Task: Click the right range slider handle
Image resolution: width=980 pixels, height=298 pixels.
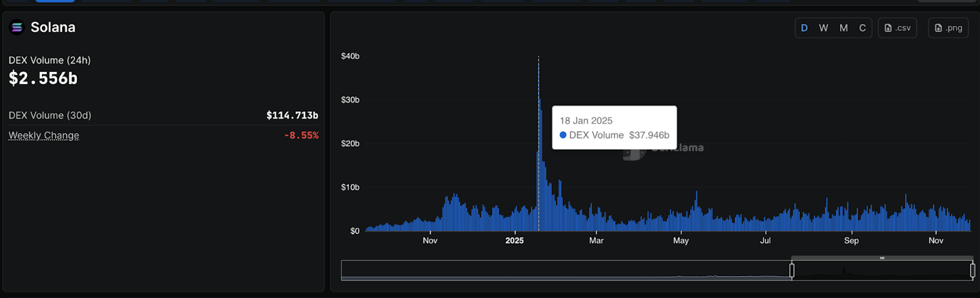Action: (x=972, y=270)
